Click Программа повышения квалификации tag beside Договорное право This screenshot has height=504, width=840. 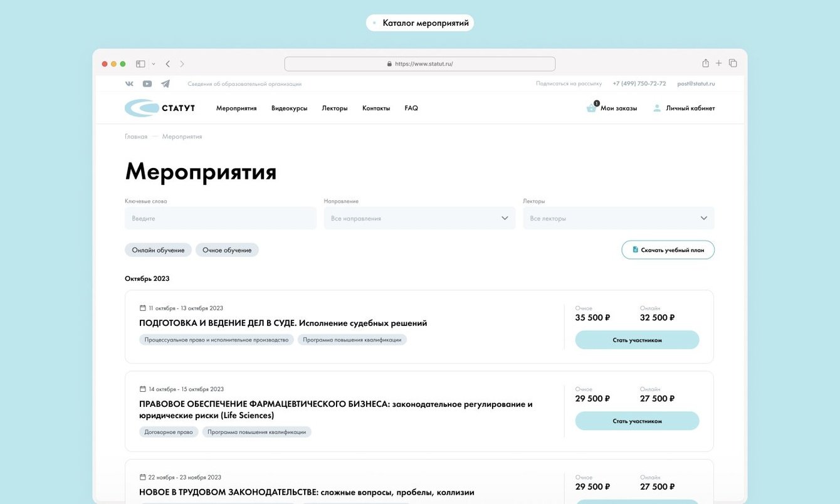(257, 432)
